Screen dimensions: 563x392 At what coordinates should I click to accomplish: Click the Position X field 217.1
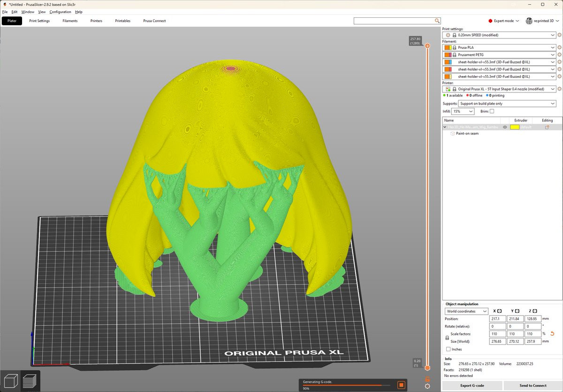[498, 319]
